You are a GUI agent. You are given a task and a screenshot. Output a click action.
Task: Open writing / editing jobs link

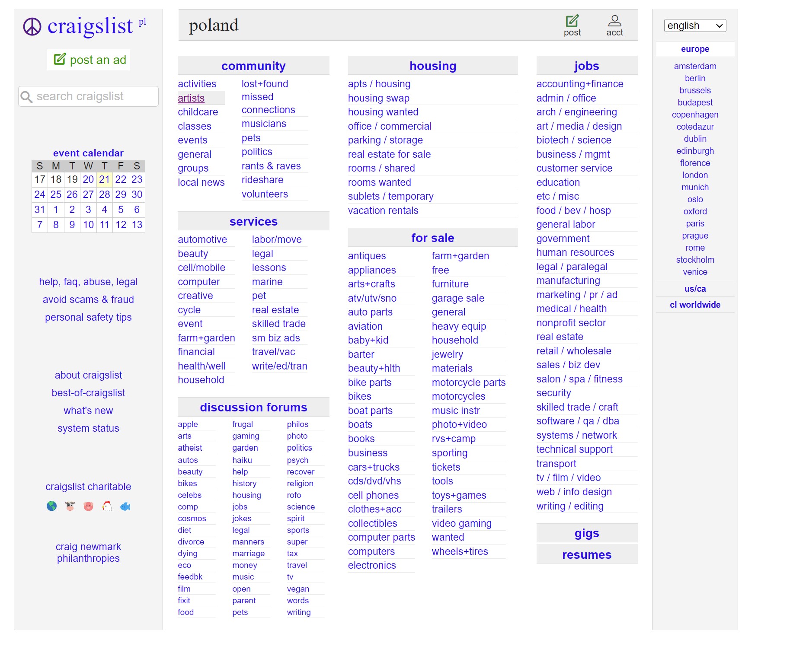570,506
